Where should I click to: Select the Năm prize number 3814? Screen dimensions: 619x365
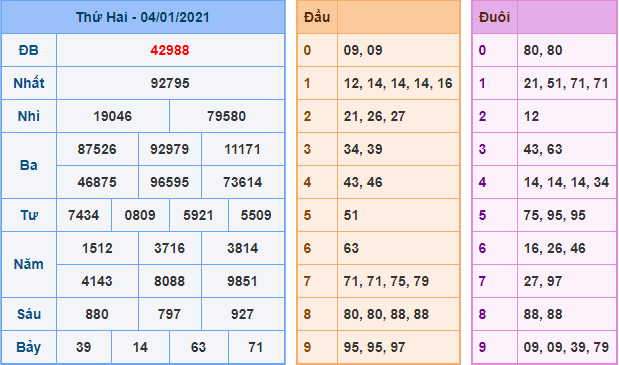point(242,248)
